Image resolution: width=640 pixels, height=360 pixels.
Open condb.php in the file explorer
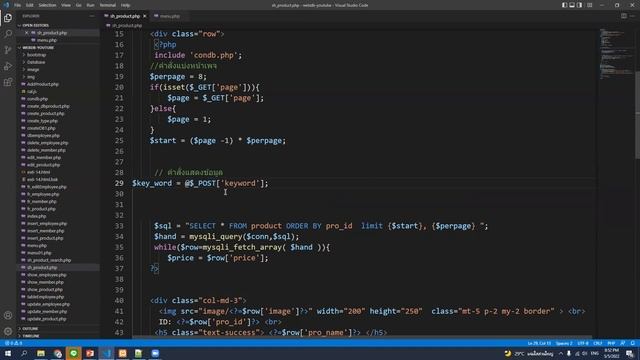[x=37, y=99]
